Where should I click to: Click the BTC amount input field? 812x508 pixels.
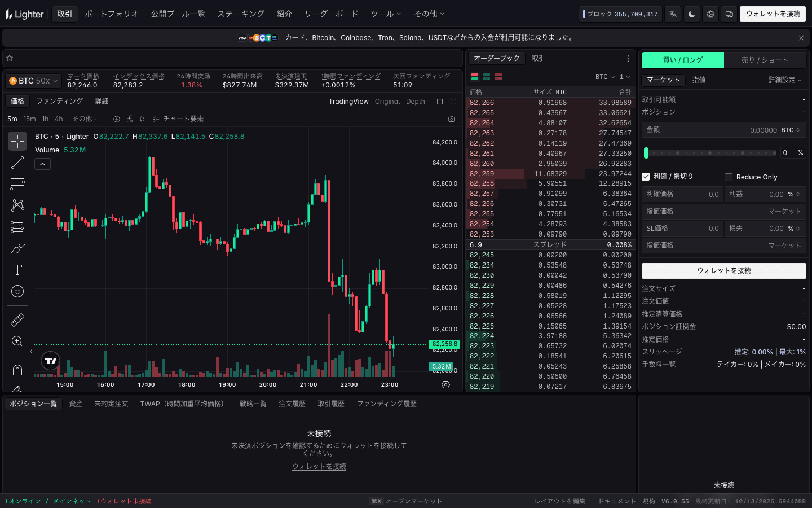(724, 130)
